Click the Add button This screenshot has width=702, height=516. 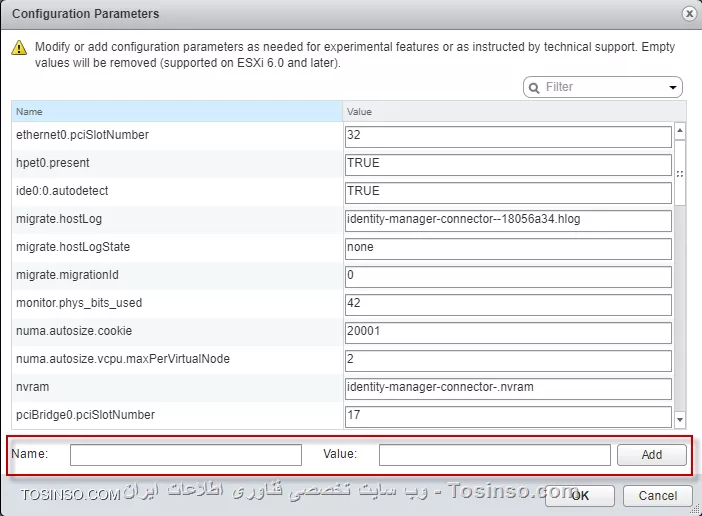coord(651,455)
